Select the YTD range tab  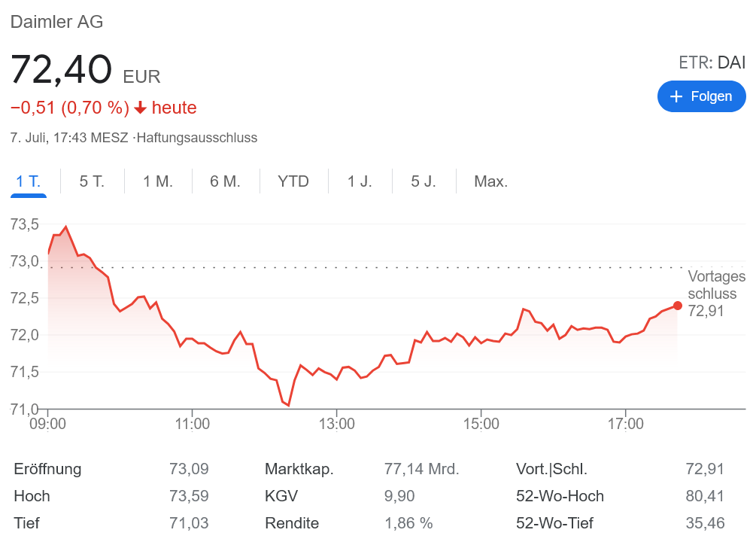pyautogui.click(x=293, y=181)
